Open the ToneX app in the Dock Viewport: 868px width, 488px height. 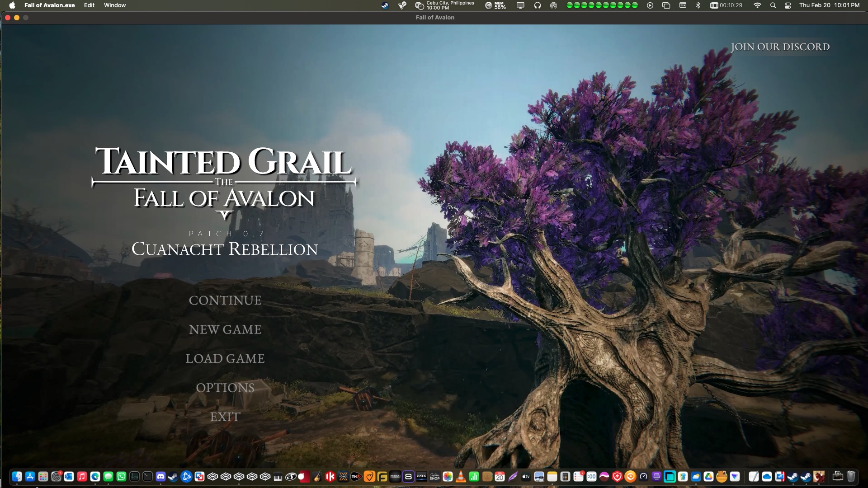click(342, 477)
